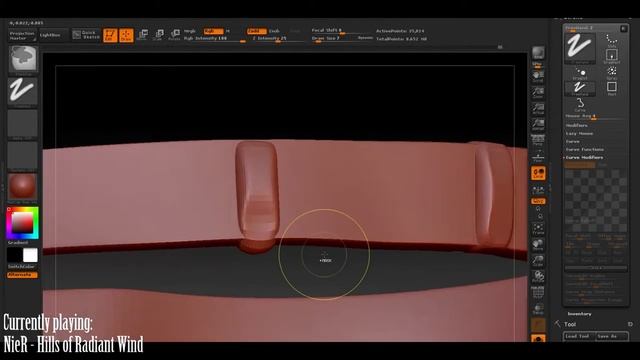Select the black secondary color swatch
Screen dimensions: 640x360
15,255
